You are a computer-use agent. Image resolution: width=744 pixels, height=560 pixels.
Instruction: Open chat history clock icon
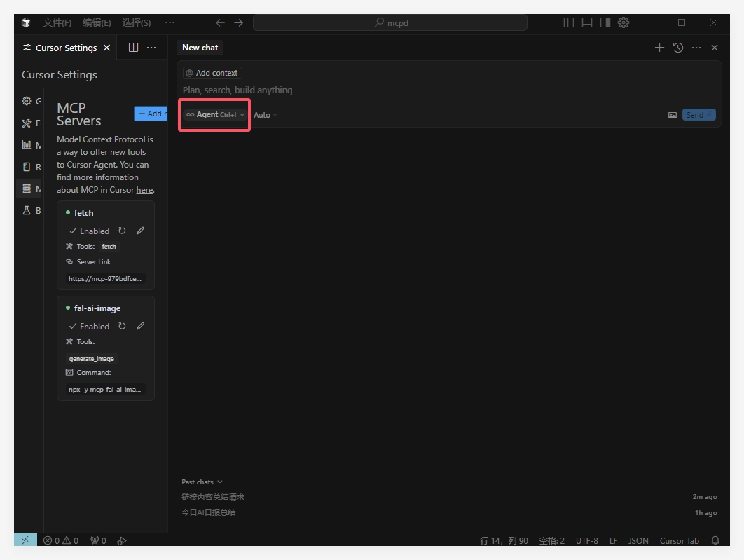(x=677, y=48)
